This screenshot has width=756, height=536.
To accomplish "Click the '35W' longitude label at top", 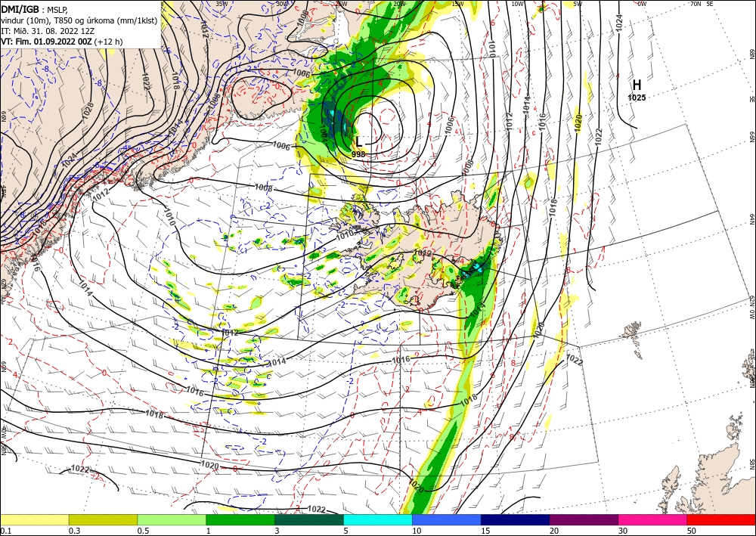I will 222,4.
